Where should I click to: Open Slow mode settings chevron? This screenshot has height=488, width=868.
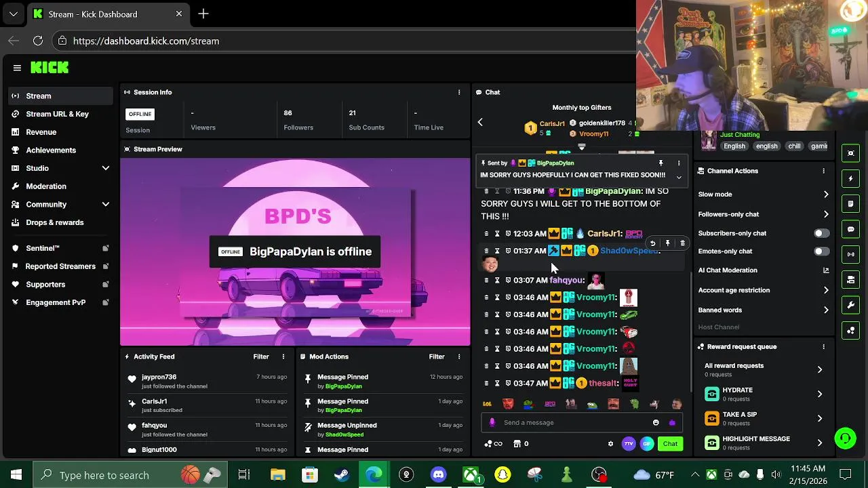pyautogui.click(x=826, y=195)
